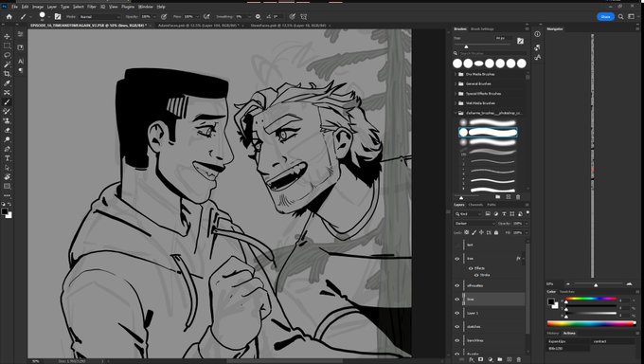Select the Eyedropper tool
Image resolution: width=644 pixels, height=364 pixels.
point(7,83)
